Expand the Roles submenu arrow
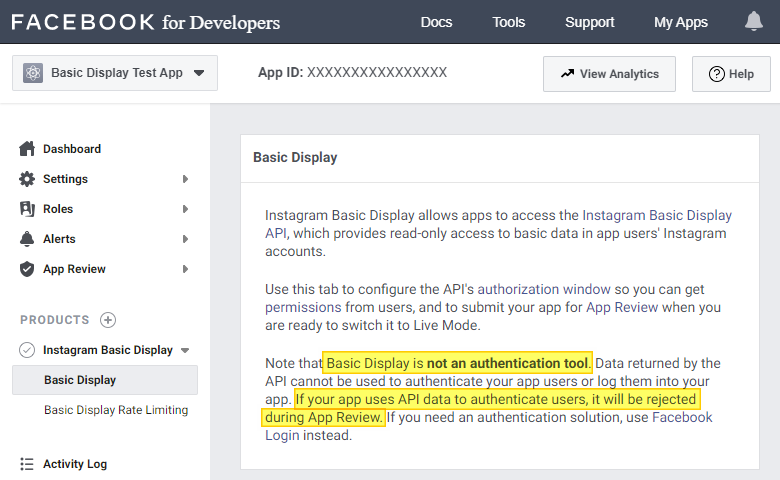780x480 pixels. [185, 209]
